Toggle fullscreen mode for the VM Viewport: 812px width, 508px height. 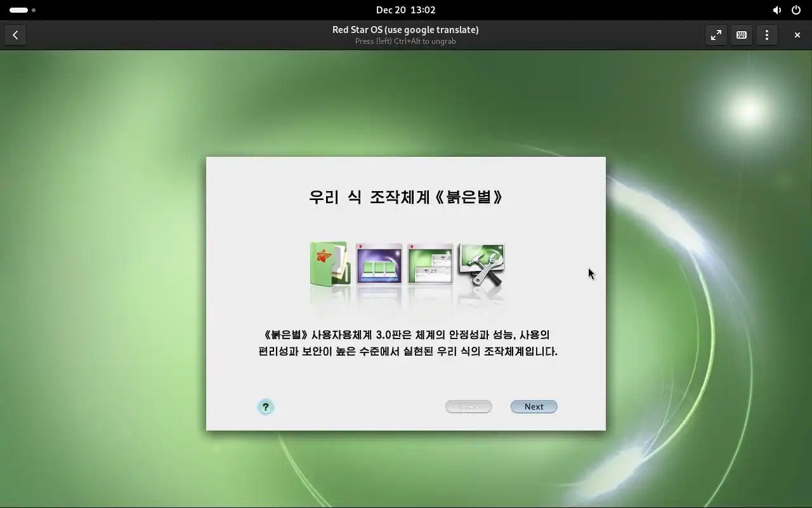pyautogui.click(x=716, y=35)
